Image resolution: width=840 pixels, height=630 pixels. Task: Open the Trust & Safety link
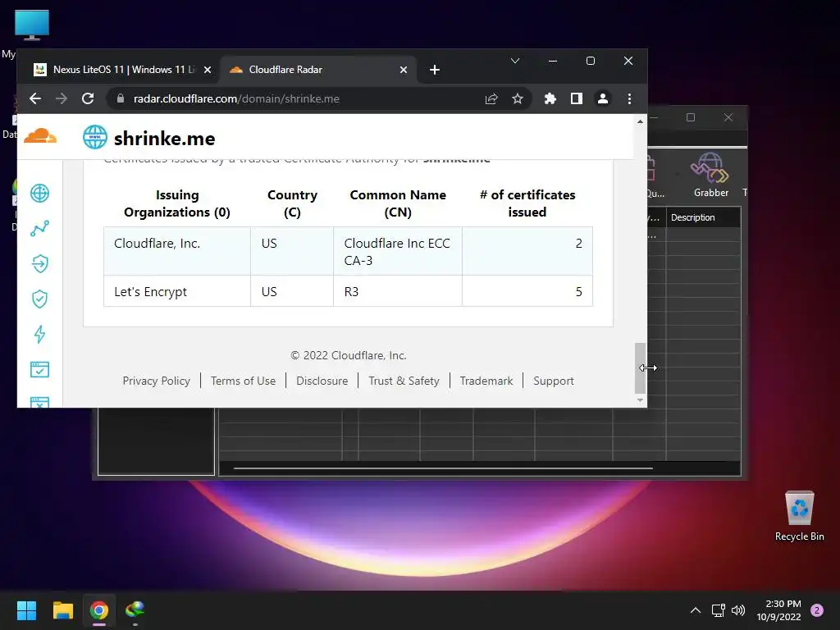(404, 381)
